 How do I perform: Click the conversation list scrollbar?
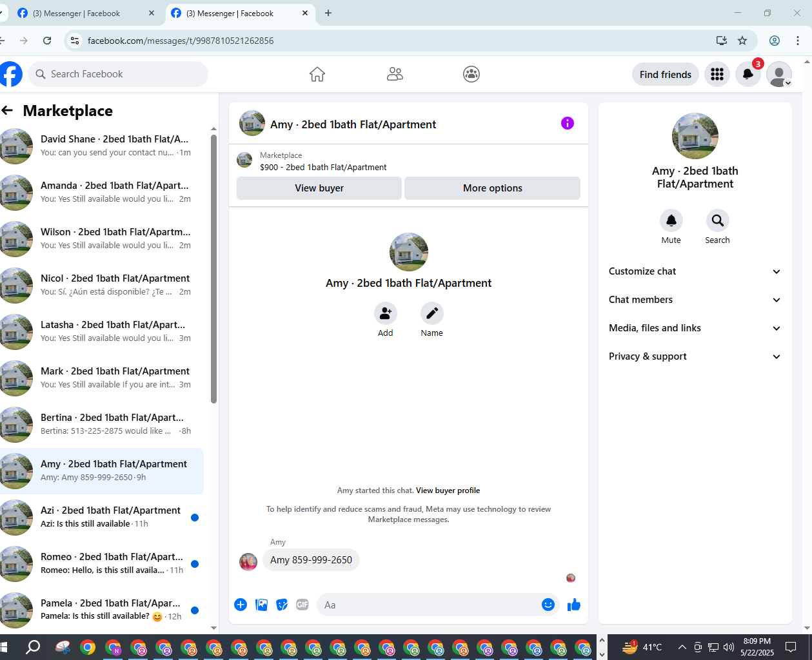pyautogui.click(x=213, y=269)
